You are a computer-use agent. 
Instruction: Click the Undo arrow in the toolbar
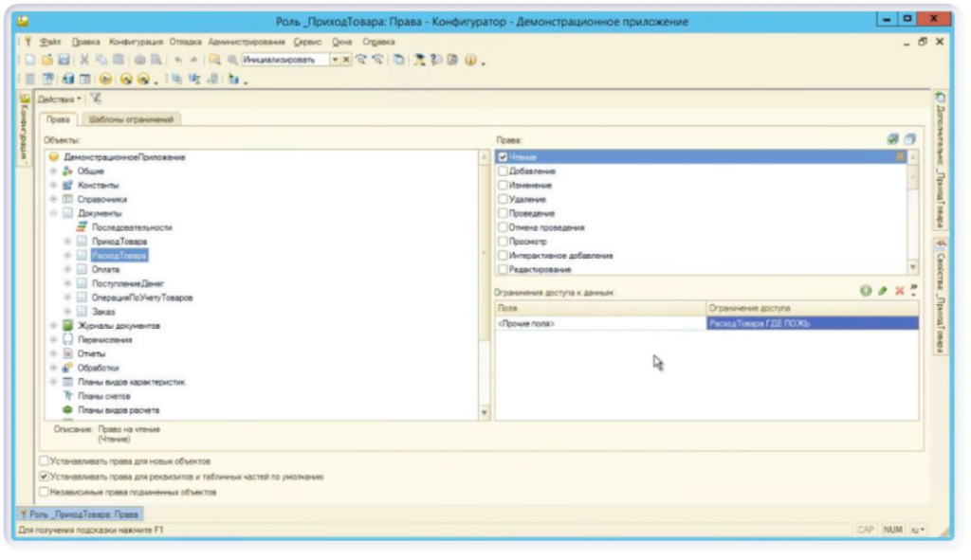point(176,61)
